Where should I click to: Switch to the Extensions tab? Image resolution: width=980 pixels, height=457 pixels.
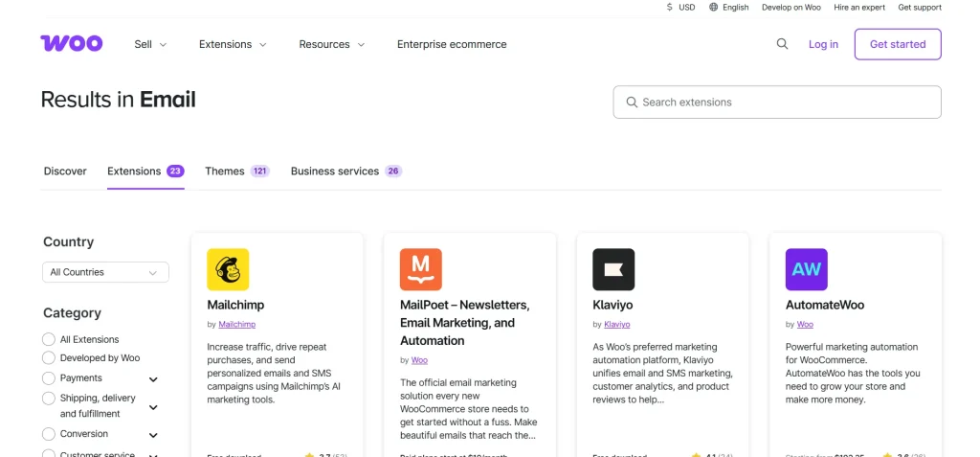point(145,171)
